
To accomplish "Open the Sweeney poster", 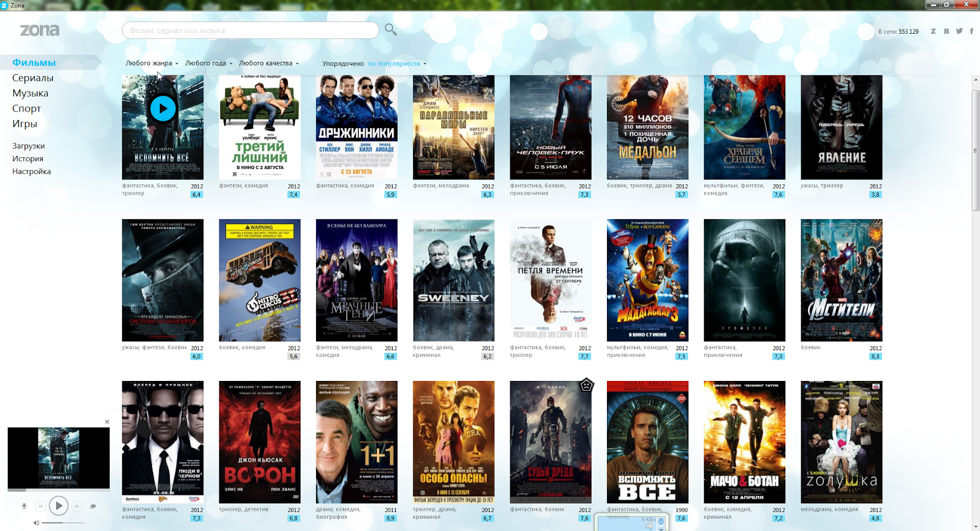I will (x=454, y=280).
